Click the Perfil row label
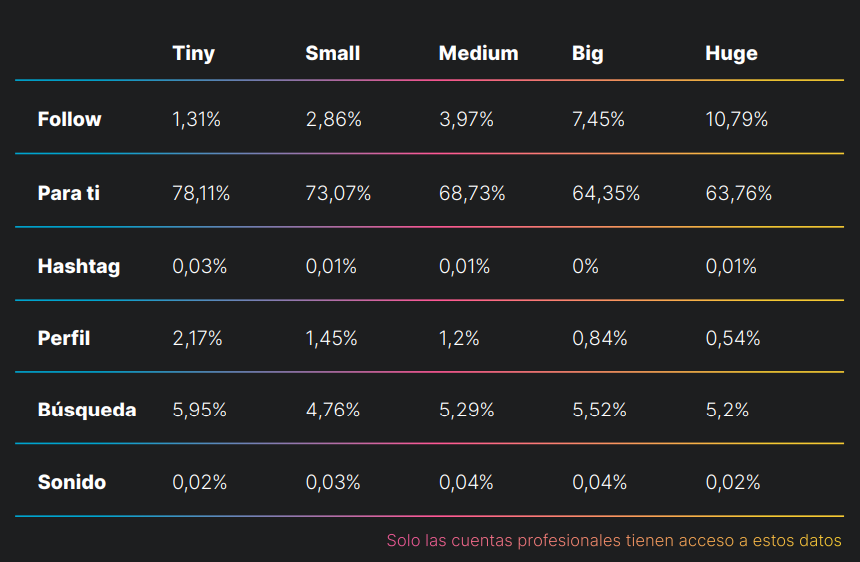This screenshot has width=860, height=562. coord(64,338)
